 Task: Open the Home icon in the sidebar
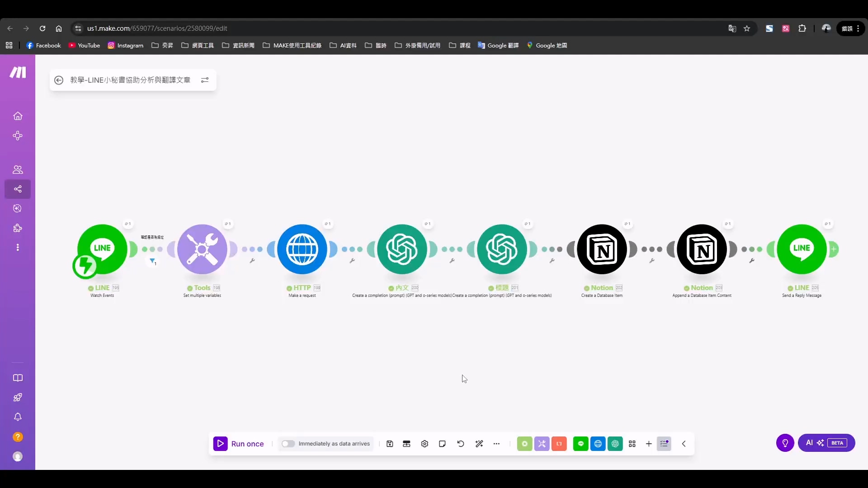click(18, 116)
